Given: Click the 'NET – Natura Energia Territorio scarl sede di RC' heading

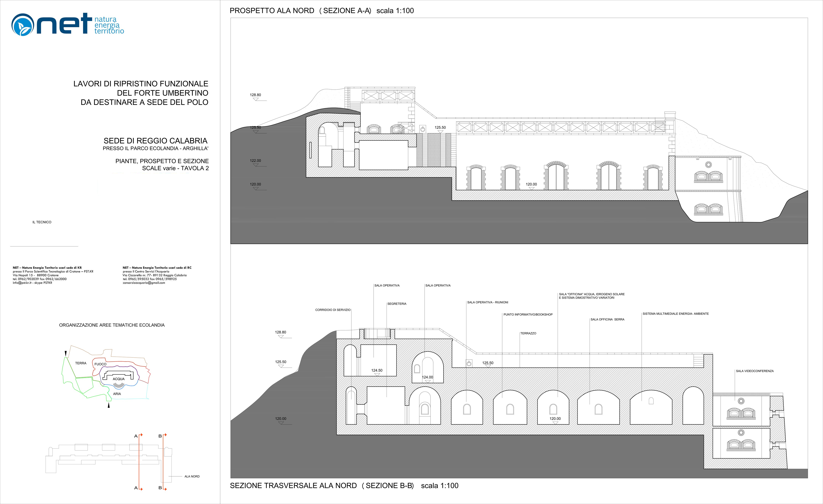Looking at the screenshot, I should (x=157, y=268).
